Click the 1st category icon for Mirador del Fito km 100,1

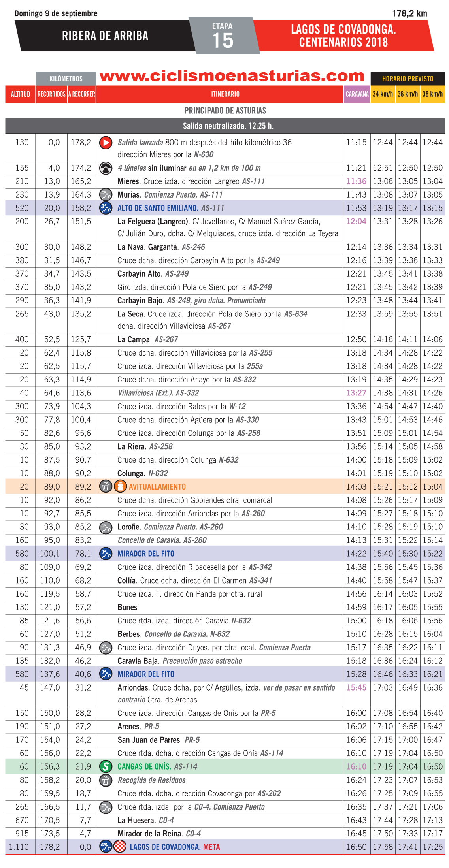[106, 554]
